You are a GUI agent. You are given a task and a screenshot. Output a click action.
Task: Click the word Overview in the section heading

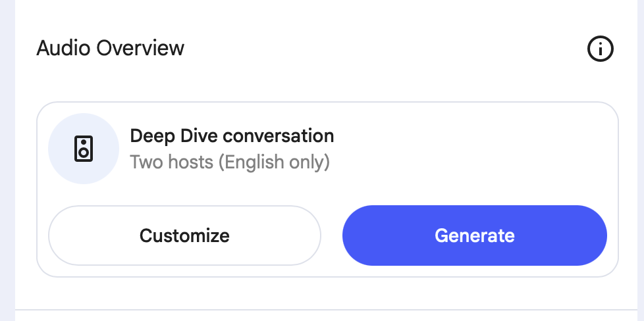click(140, 48)
